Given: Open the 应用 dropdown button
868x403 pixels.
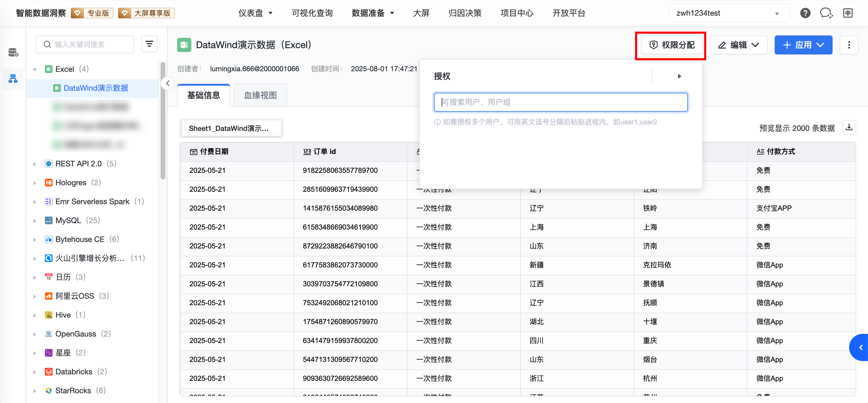Looking at the screenshot, I should coord(803,45).
